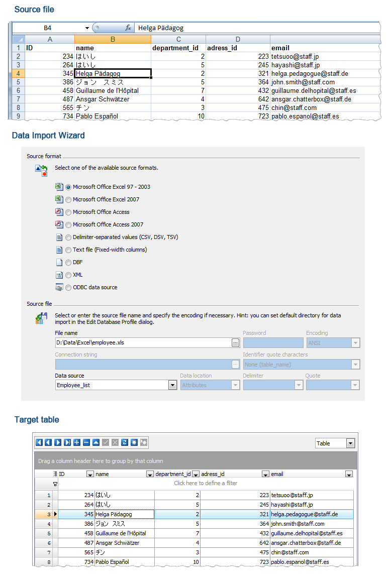The height and width of the screenshot is (588, 387).
Task: Open the Table view mode dropdown
Action: tap(350, 443)
